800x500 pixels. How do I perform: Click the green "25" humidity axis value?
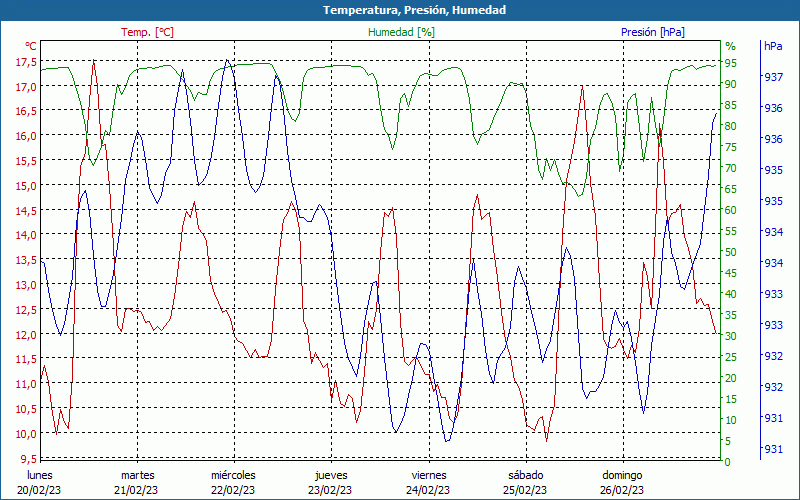[x=731, y=357]
